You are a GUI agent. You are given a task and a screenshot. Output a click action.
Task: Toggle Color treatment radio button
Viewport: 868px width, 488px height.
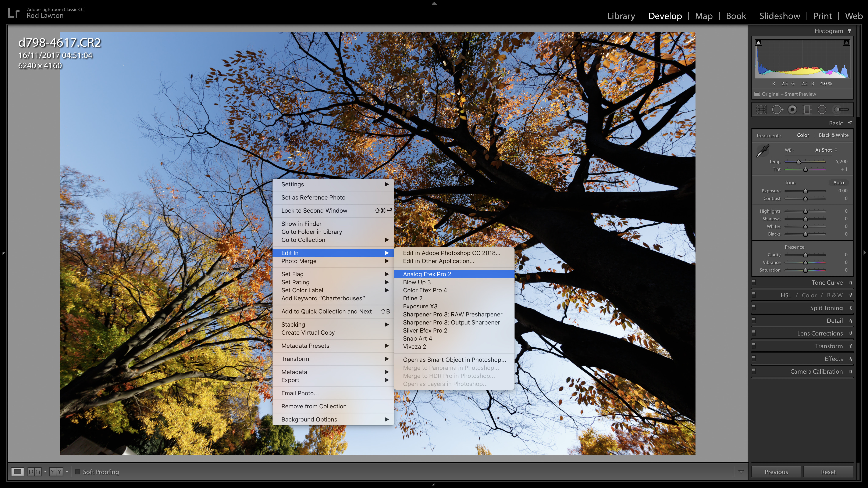point(803,135)
